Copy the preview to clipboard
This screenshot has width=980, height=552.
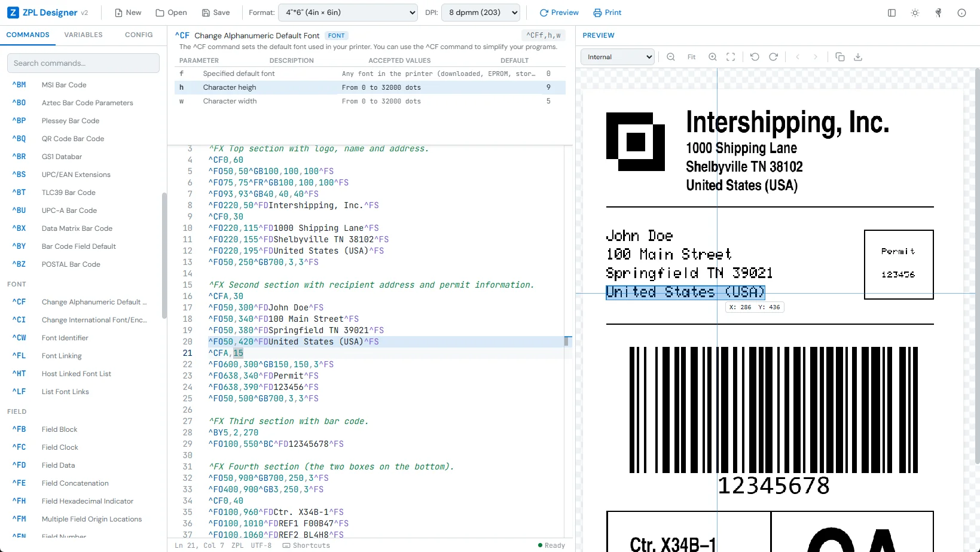click(839, 57)
